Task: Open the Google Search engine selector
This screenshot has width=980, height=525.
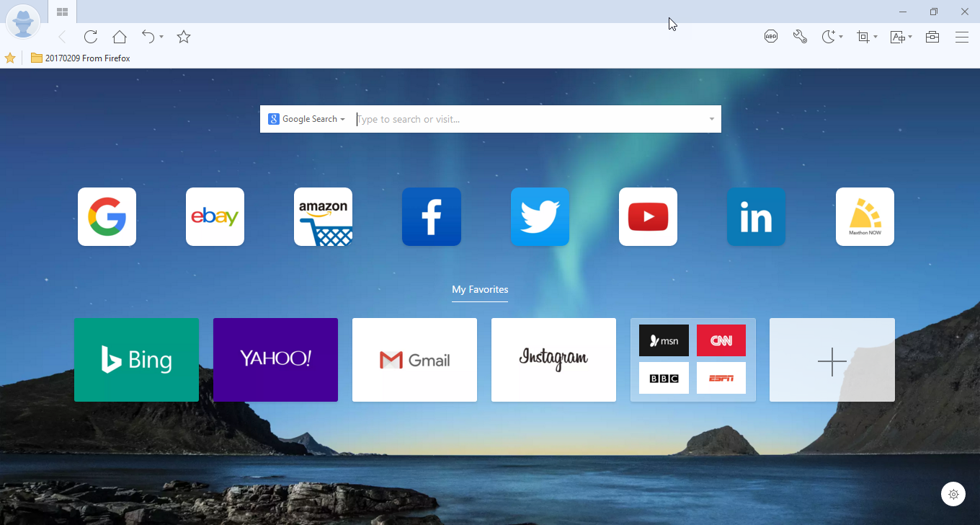Action: point(306,118)
